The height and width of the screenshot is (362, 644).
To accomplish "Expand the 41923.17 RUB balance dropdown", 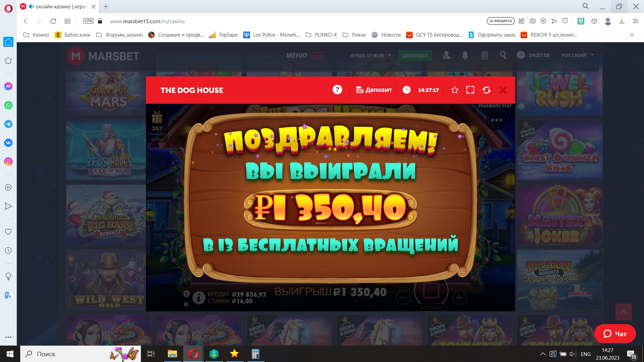I will 371,55.
